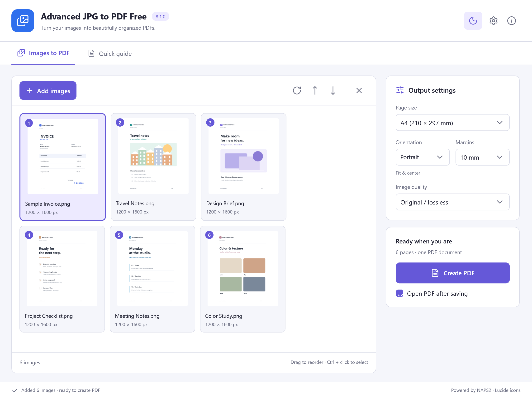Toggle dark mode with the moon icon
This screenshot has height=399, width=532.
tap(473, 21)
